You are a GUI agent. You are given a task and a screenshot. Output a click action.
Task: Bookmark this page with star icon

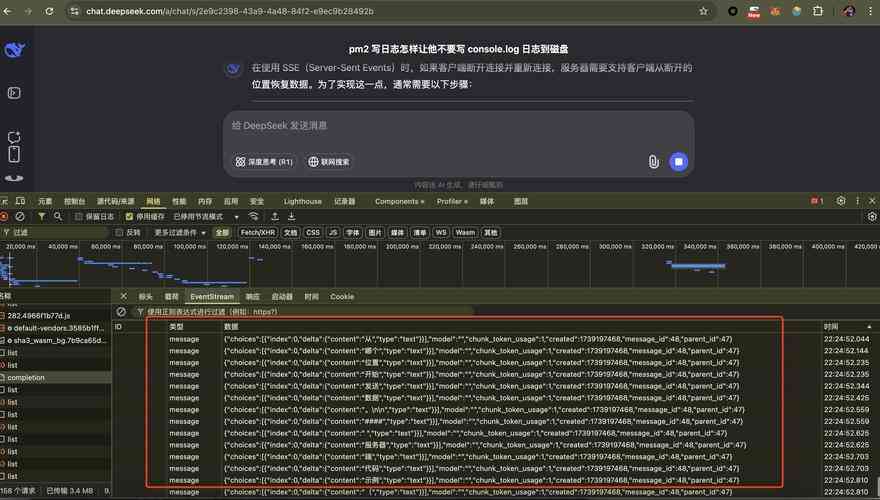[x=704, y=11]
